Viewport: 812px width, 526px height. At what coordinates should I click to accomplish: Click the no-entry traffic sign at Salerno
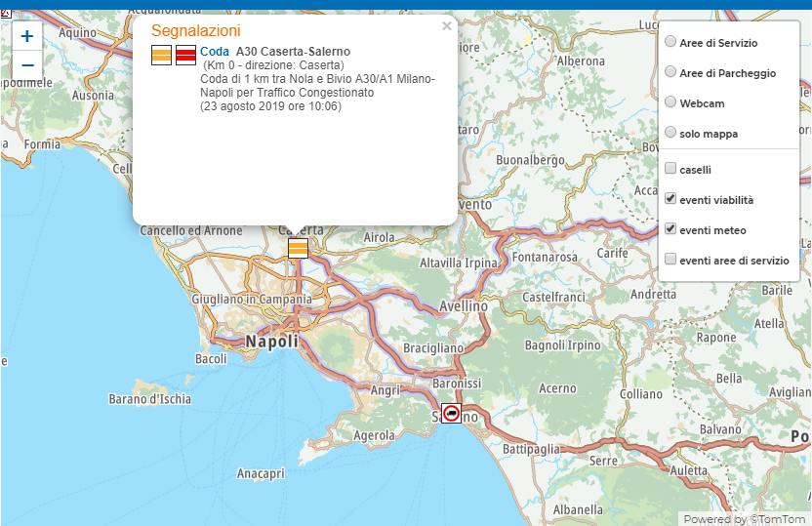pos(451,413)
